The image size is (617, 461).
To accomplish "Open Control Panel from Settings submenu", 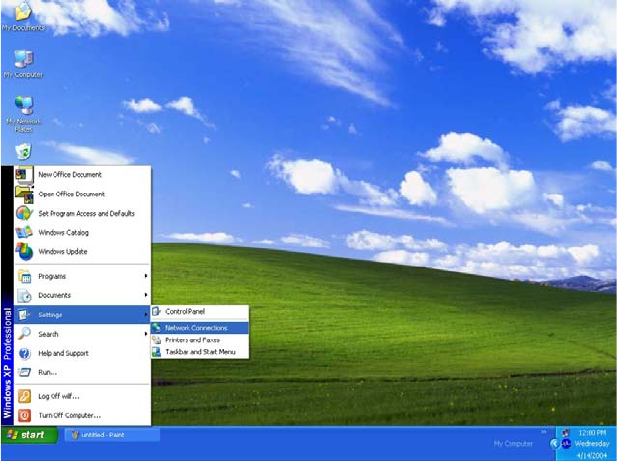I will 200,312.
